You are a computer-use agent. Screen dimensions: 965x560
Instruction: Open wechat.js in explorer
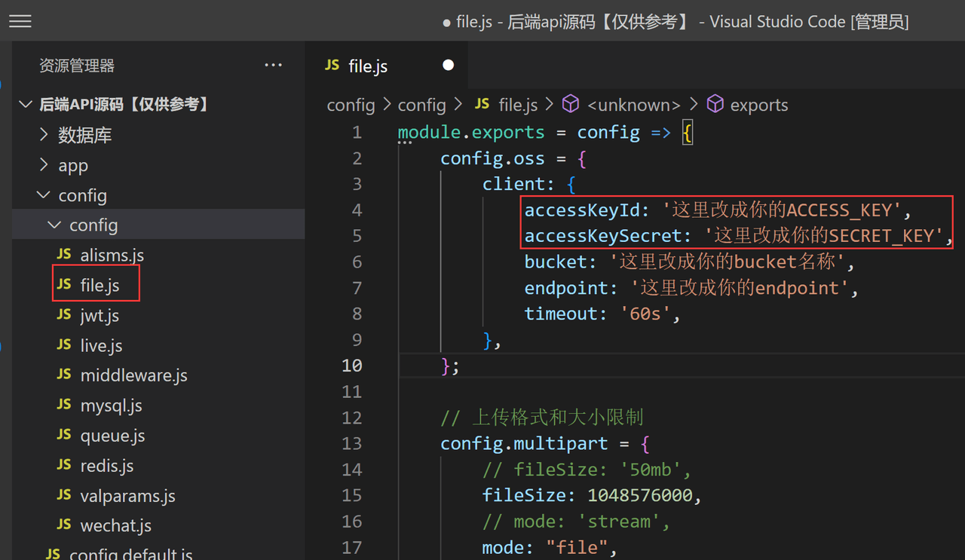click(158, 525)
